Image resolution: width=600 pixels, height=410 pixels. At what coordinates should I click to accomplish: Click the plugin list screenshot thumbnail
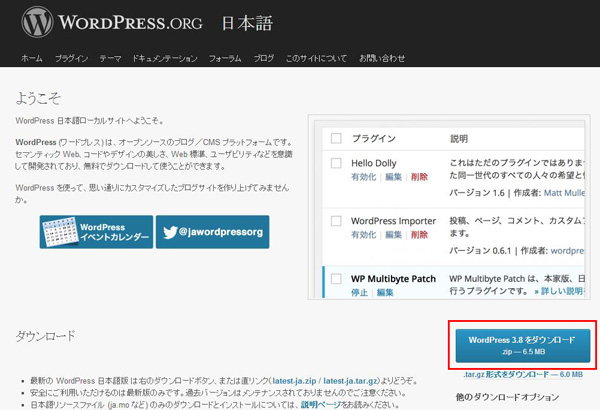[449, 207]
